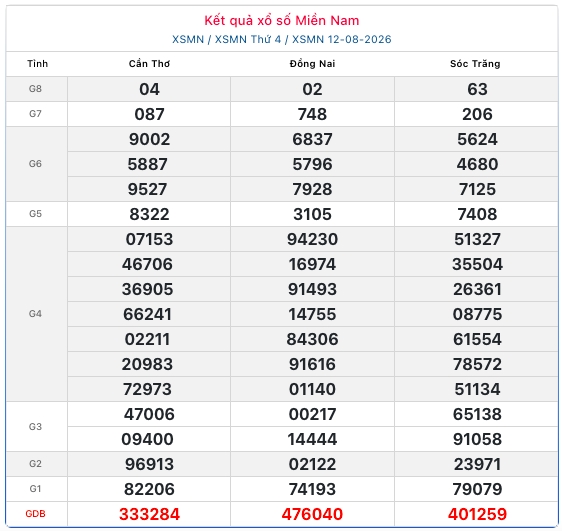Viewport: 562px width, 531px height.
Task: Select Đồng Nai jackpot number 476040
Action: pos(312,515)
